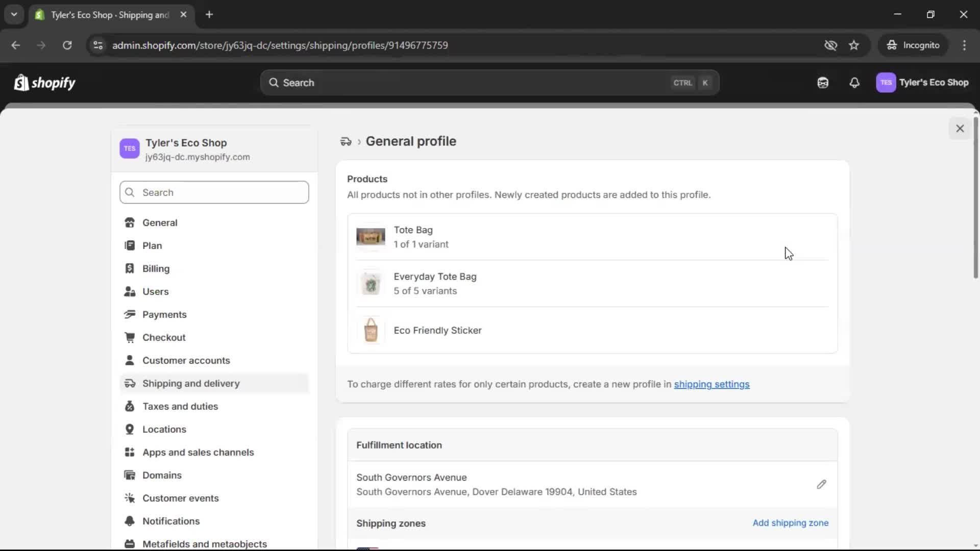Viewport: 980px width, 551px height.
Task: Open the Notifications settings
Action: tap(171, 521)
